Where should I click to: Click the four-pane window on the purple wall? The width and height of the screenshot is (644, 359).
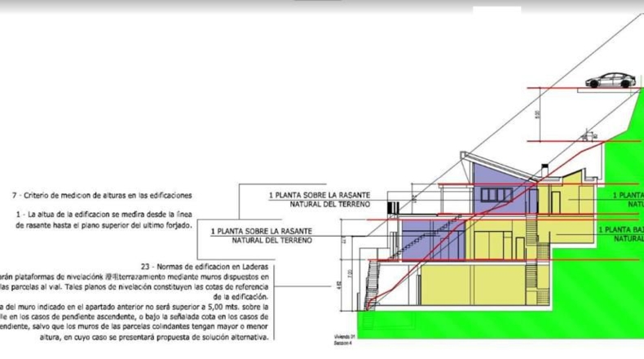497,194
